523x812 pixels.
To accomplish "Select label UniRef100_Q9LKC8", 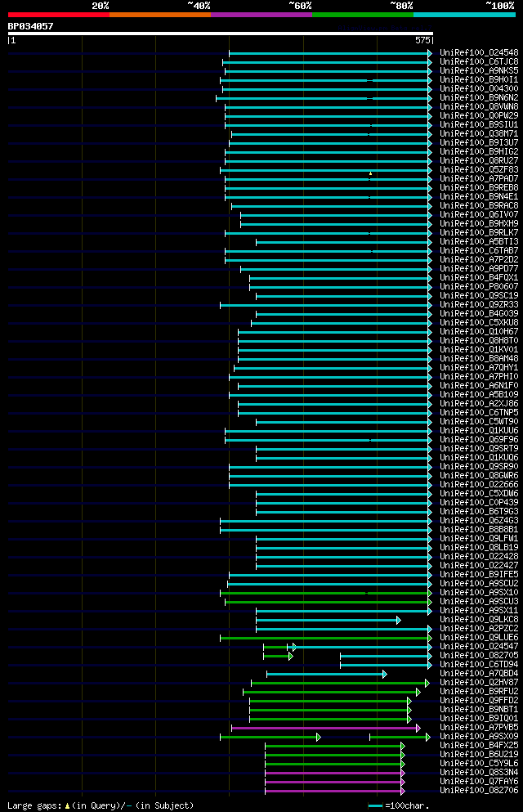I will coord(479,619).
